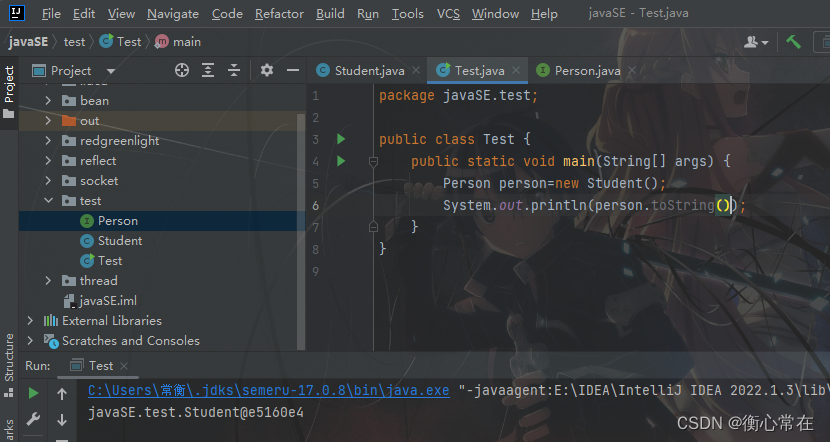Click the test breadcrumb in navigation bar
The width and height of the screenshot is (830, 442).
point(74,42)
